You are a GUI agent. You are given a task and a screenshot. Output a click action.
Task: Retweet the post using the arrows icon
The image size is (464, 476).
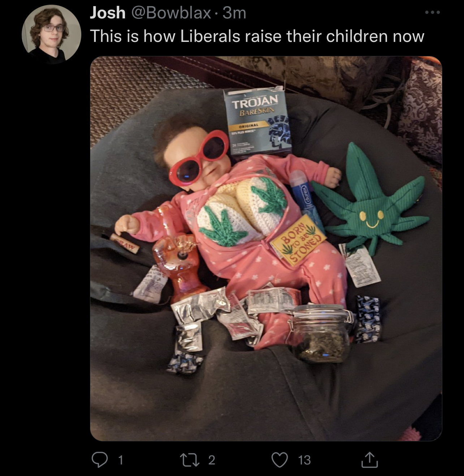pos(191,460)
